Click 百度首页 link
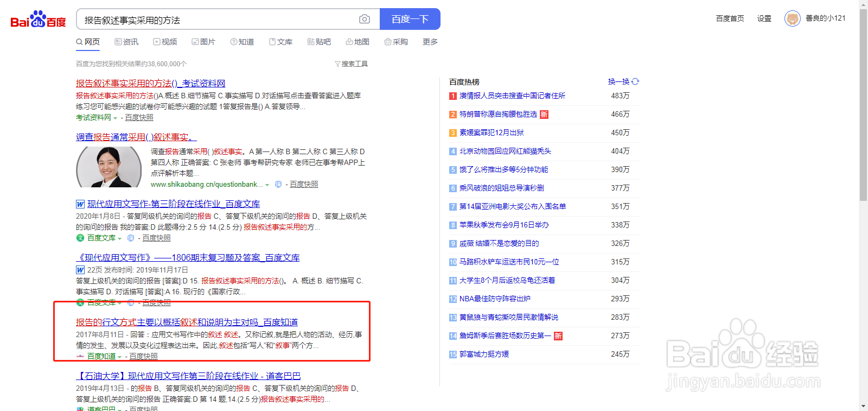 [x=730, y=18]
